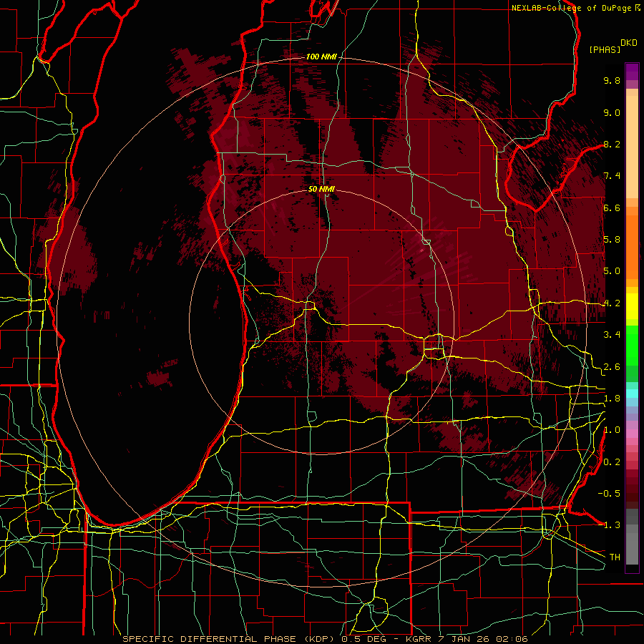The image size is (644, 644).
Task: Click the NEXLAB-College of DuPage header text
Action: coord(572,8)
